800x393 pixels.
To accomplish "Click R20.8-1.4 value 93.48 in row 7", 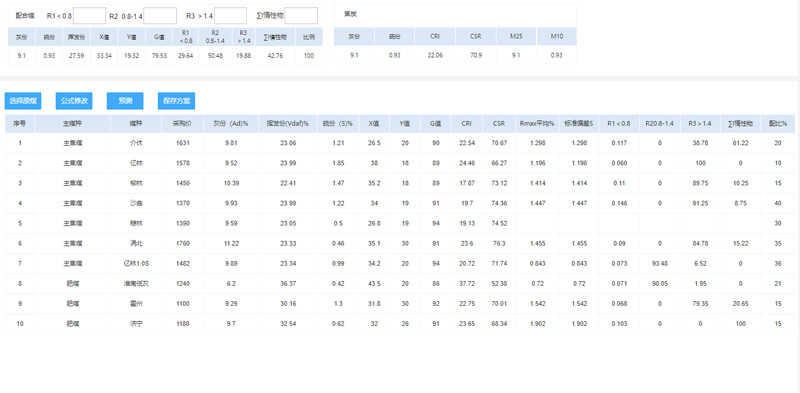I will 660,263.
